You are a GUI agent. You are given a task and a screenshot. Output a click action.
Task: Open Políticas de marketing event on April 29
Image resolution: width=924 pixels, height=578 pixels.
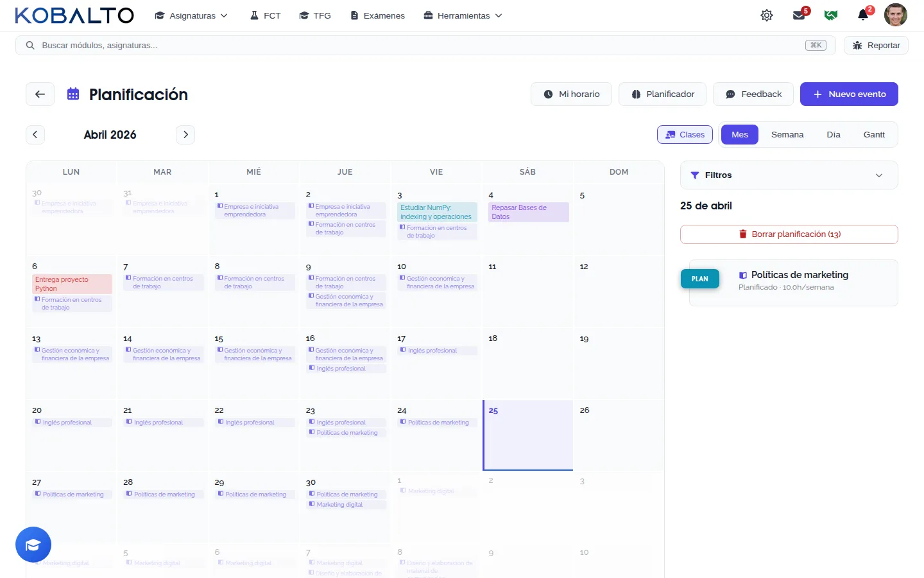click(x=255, y=495)
